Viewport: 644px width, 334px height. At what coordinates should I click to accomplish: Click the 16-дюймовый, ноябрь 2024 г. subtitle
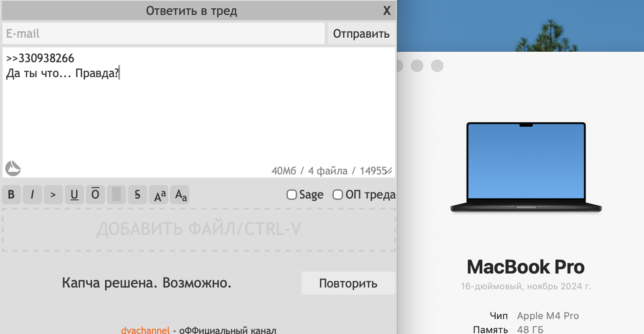click(526, 287)
